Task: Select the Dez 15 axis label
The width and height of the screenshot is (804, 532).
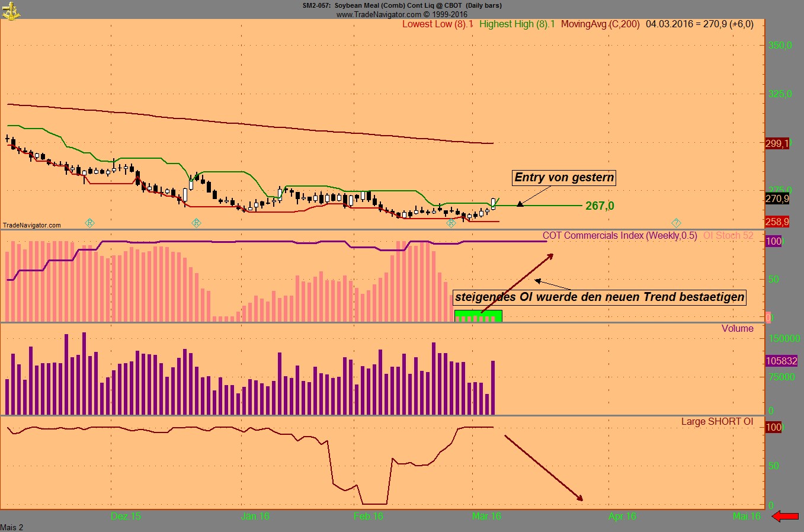Action: pyautogui.click(x=125, y=516)
